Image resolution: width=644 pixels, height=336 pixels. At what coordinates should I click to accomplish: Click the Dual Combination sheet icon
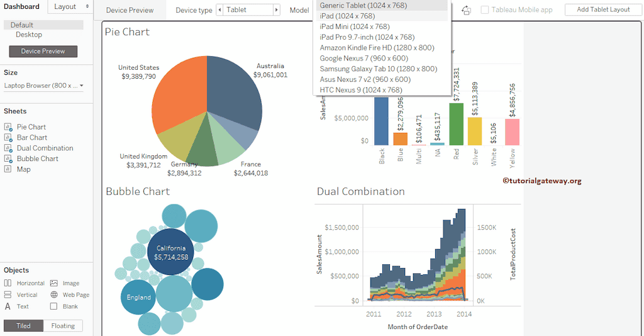click(8, 148)
